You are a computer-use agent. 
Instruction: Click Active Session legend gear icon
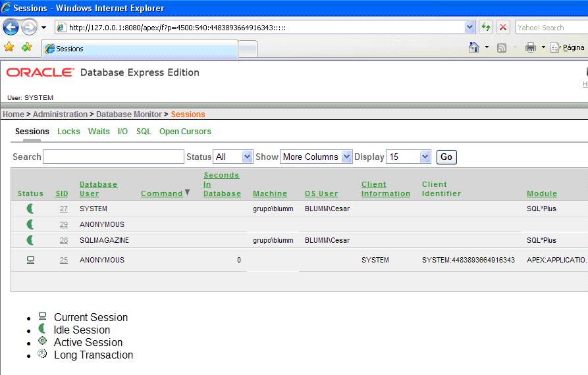pos(42,341)
